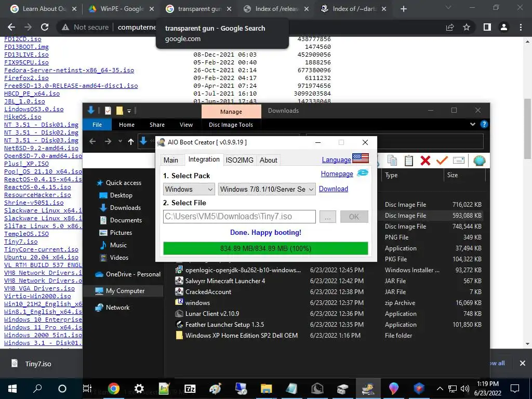Click AIO Boot Creator taskbar icon
This screenshot has height=399, width=532.
368,389
